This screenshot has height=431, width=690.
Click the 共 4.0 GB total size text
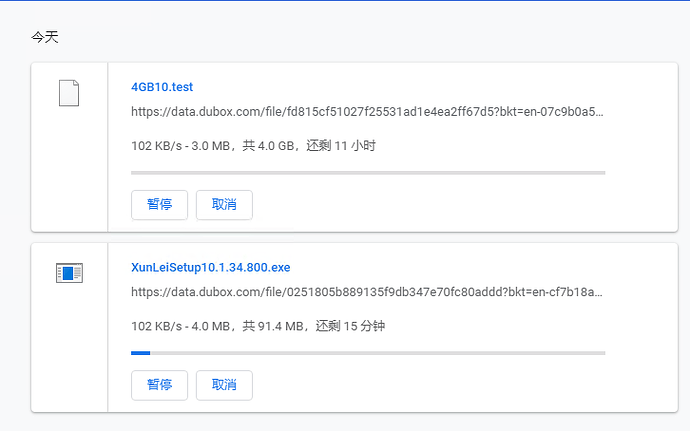tap(268, 146)
